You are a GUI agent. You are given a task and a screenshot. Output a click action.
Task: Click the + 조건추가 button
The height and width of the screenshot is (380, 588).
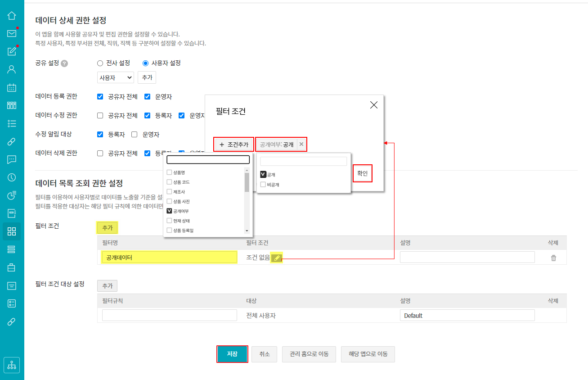(x=234, y=145)
